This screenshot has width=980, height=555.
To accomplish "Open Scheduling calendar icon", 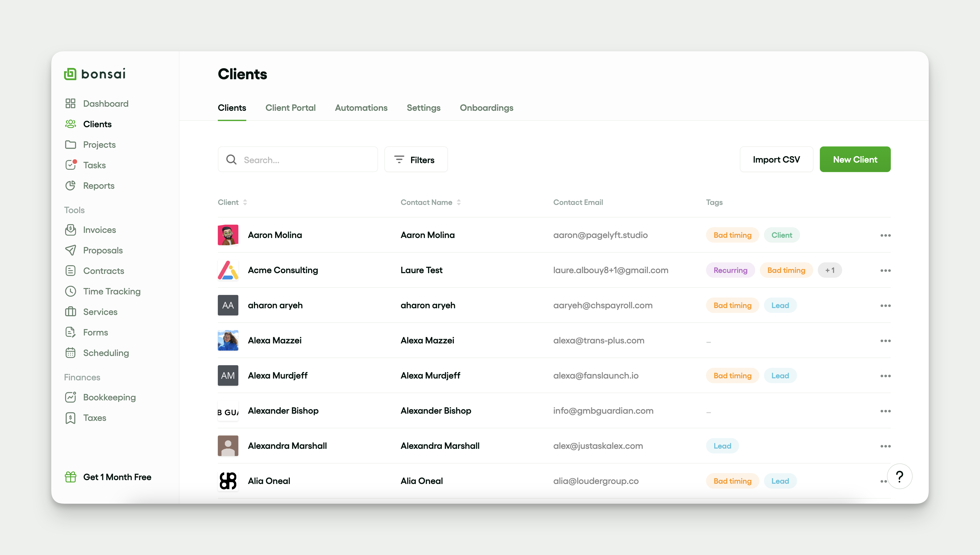I will pyautogui.click(x=70, y=353).
